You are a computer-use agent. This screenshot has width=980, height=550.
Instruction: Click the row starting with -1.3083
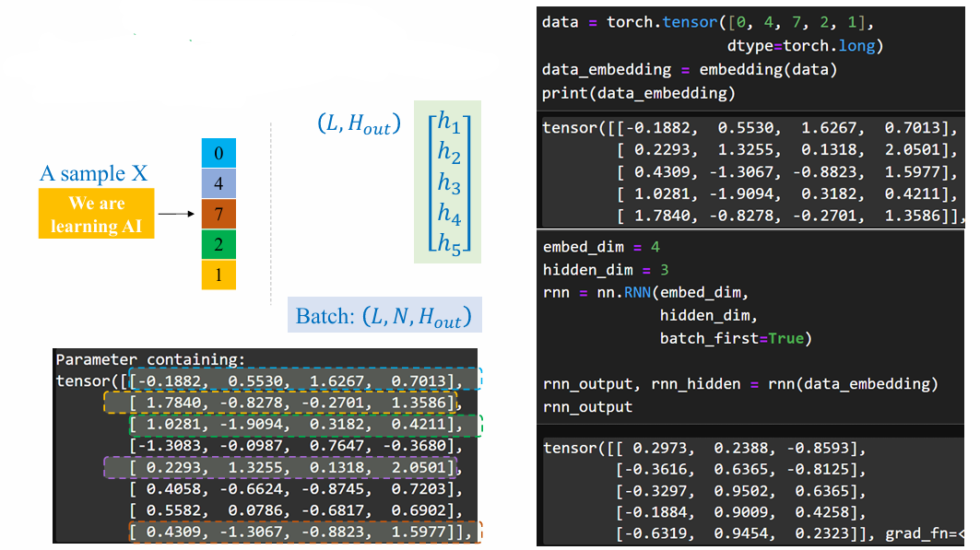[296, 446]
